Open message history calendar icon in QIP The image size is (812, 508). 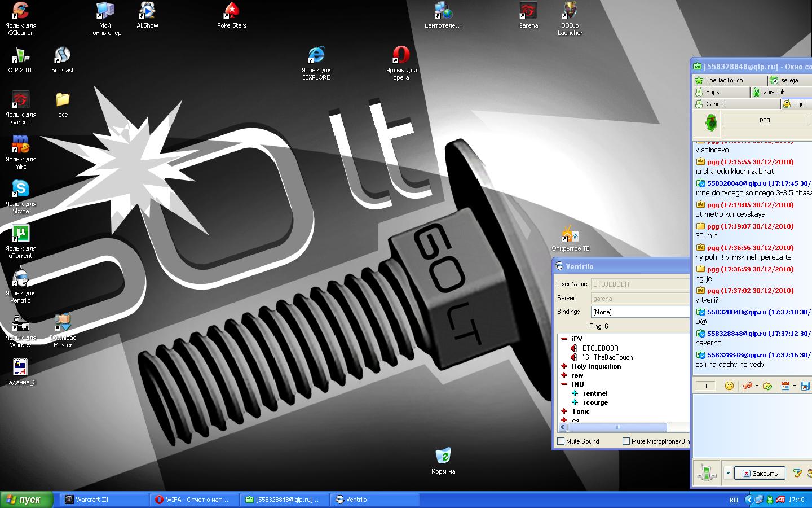[x=785, y=386]
